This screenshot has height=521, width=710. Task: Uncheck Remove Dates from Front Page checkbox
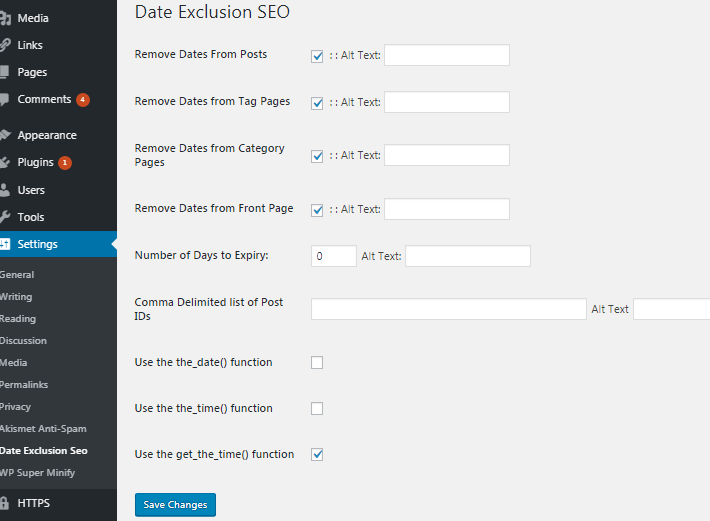click(x=317, y=210)
